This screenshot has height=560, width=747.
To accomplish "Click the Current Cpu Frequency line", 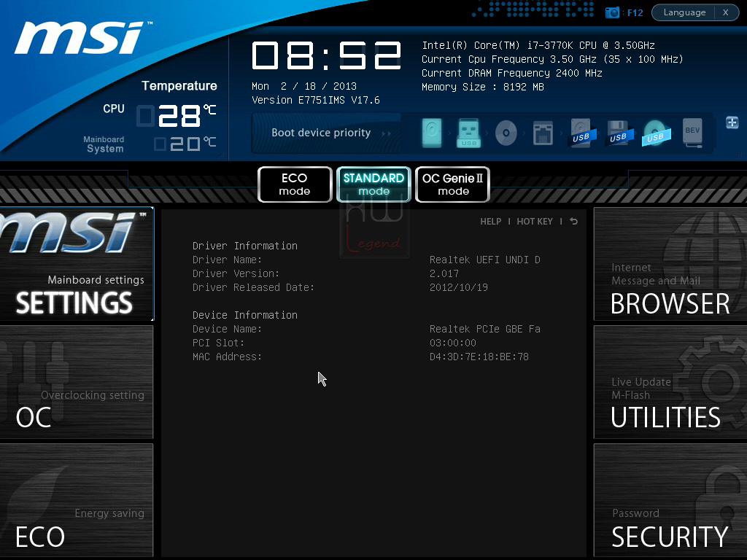I will coord(553,59).
